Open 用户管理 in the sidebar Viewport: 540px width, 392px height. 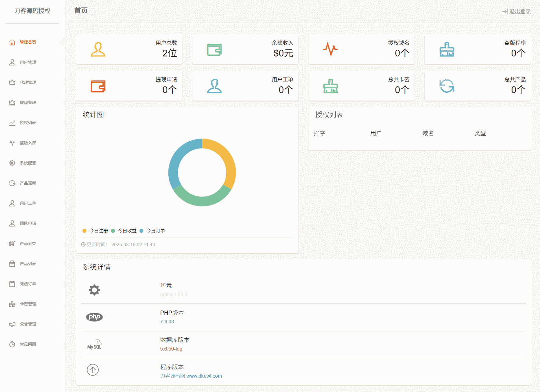point(28,62)
